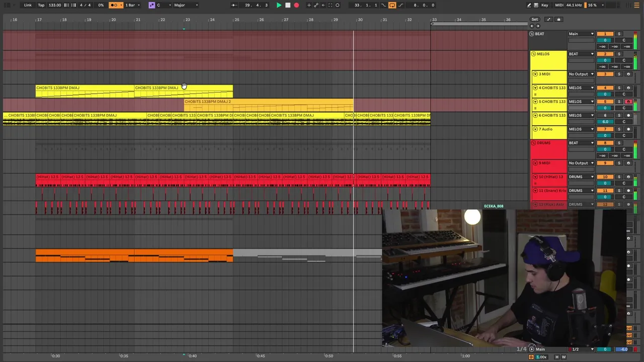Viewport: 644px width, 362px height.
Task: Disarm the record arm on track 5
Action: pos(628,102)
